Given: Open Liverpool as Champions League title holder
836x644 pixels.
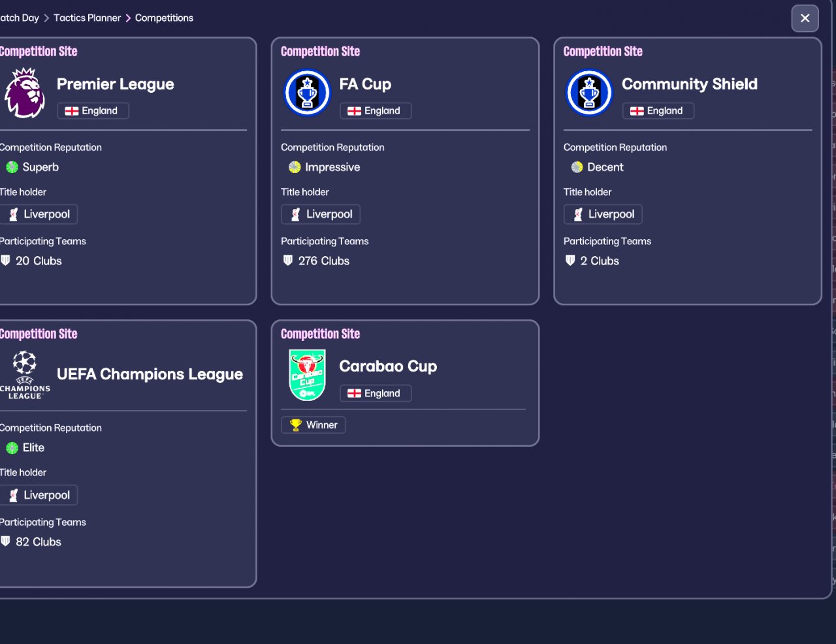Looking at the screenshot, I should click(x=39, y=495).
